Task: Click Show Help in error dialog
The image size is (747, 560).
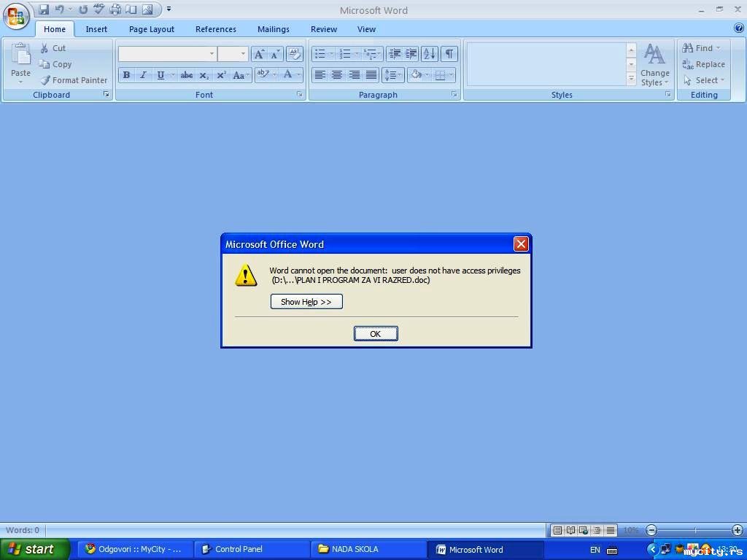Action: point(306,301)
